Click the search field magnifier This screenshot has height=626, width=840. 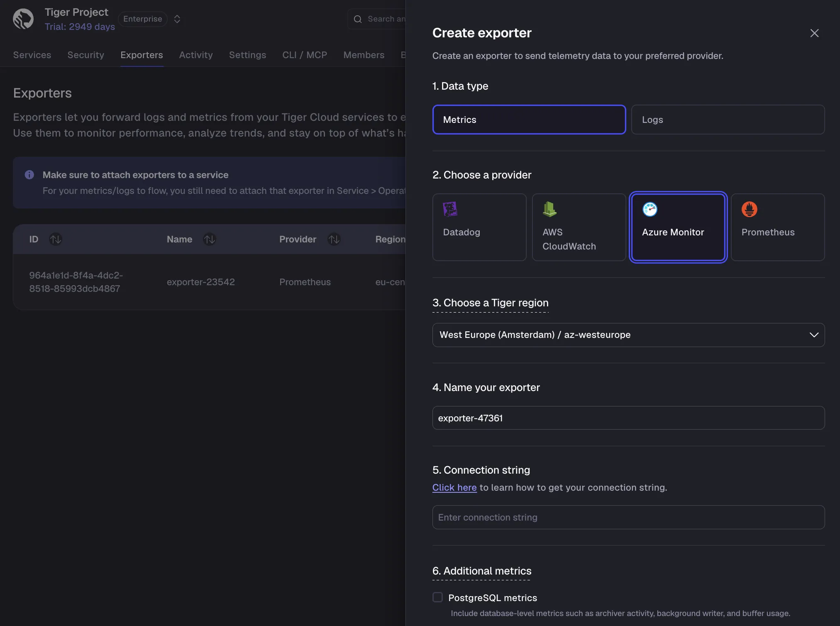tap(358, 19)
